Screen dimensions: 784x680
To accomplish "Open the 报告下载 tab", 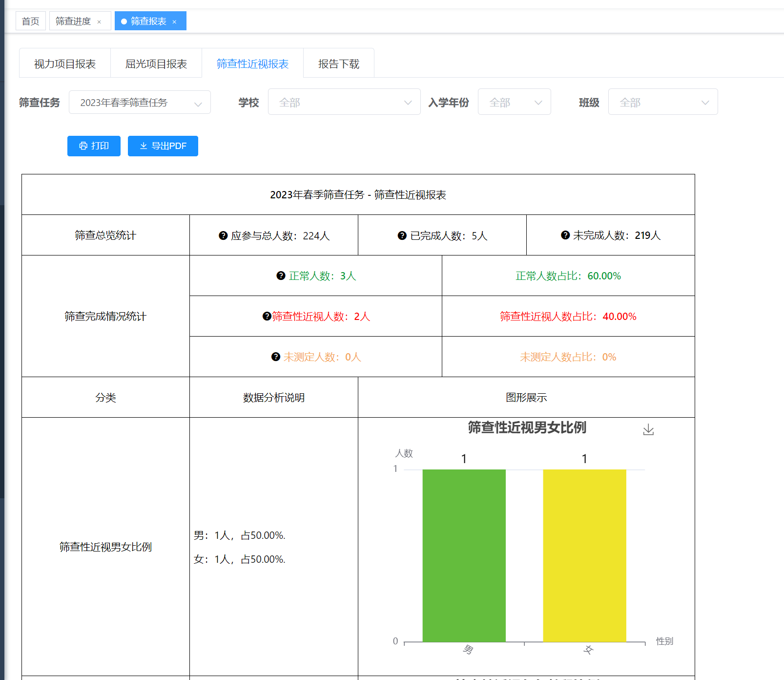I will pos(339,64).
